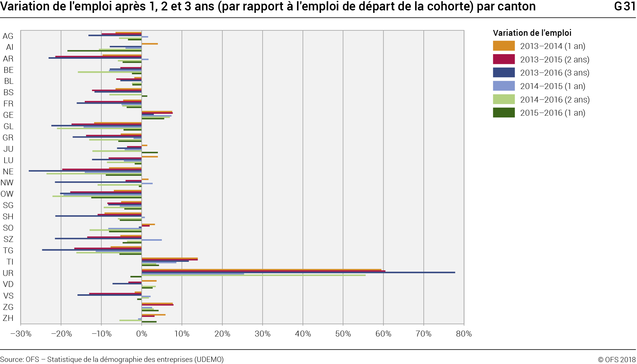Click the 70% axis label
637x364 pixels.
coord(423,334)
